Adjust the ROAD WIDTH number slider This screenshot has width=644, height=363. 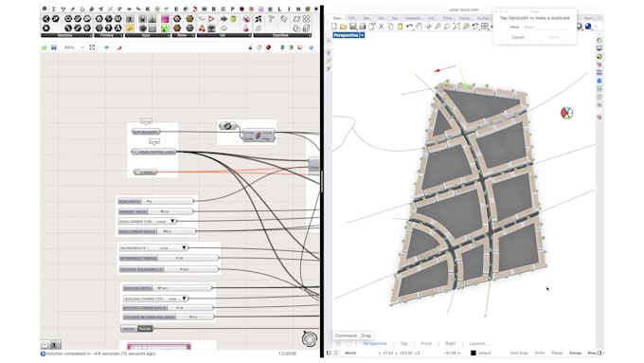click(x=155, y=201)
